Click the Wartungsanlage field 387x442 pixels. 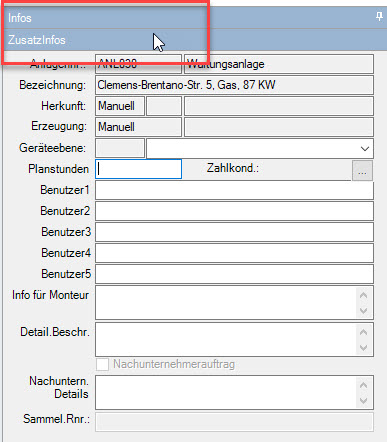279,64
